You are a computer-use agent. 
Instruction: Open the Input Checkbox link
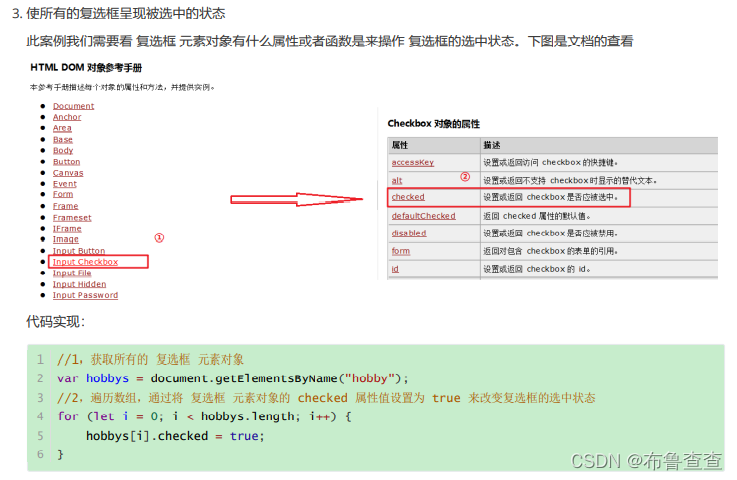pyautogui.click(x=85, y=262)
